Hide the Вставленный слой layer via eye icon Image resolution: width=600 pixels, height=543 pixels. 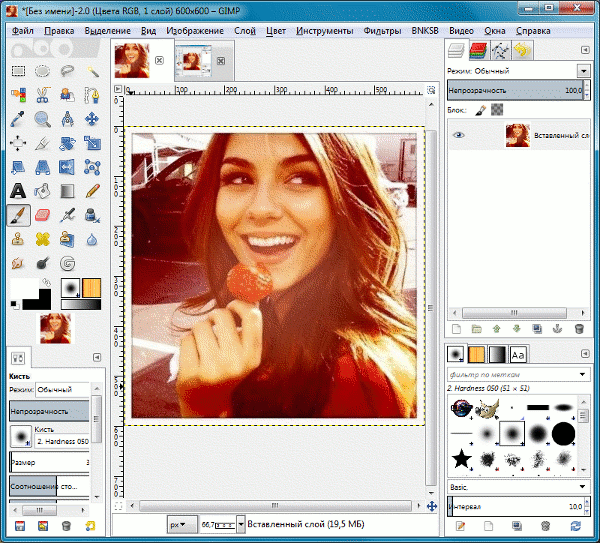pos(459,134)
